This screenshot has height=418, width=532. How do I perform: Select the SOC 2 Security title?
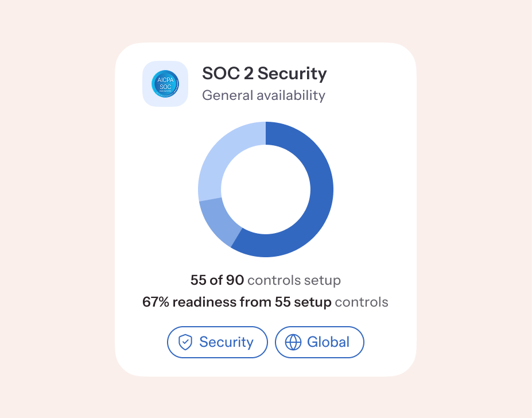coord(264,73)
